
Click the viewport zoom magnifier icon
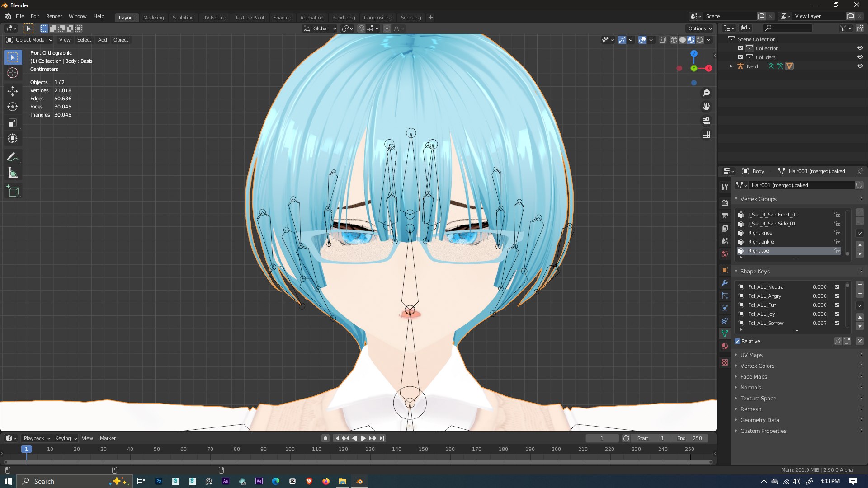click(706, 93)
